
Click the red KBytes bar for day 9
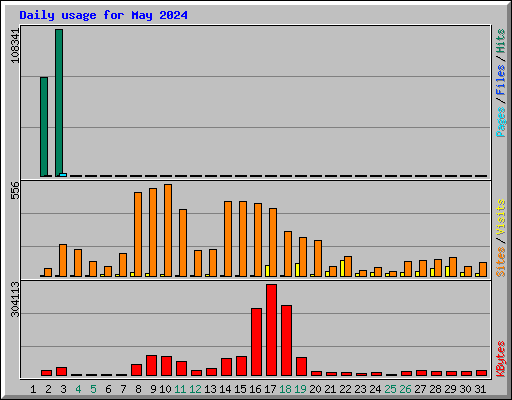click(x=151, y=366)
